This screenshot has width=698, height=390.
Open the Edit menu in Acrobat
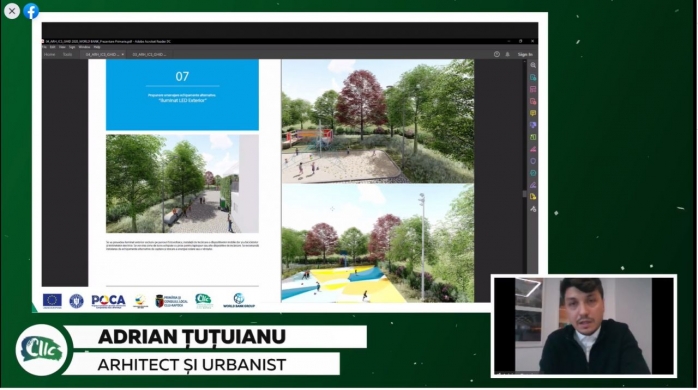tap(53, 47)
